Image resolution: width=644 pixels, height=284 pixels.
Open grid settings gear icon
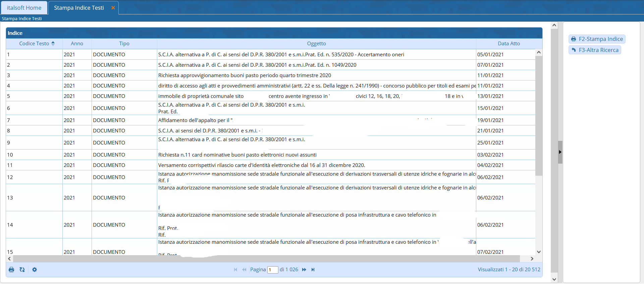click(x=35, y=270)
